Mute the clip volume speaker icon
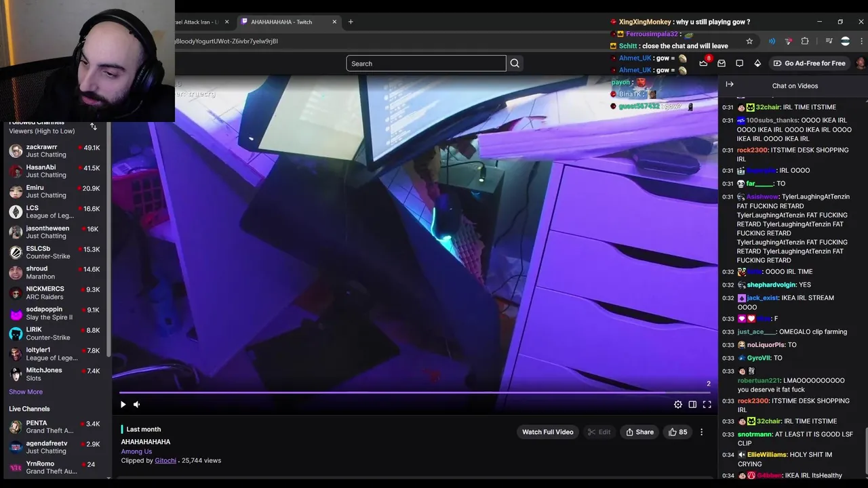 [x=136, y=405]
